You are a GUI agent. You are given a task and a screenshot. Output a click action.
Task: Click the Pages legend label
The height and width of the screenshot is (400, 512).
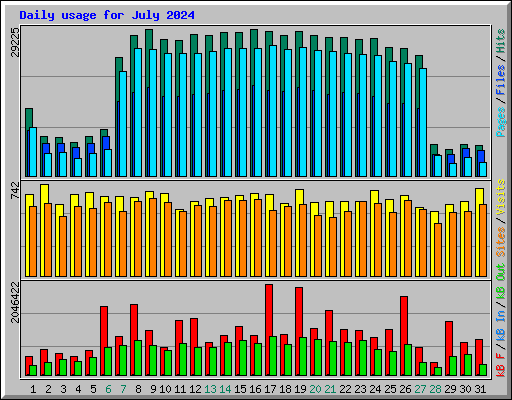click(x=501, y=122)
